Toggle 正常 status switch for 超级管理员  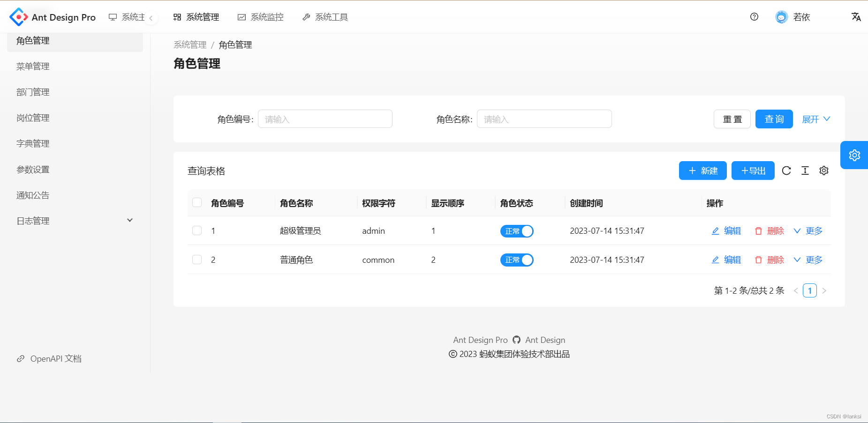pyautogui.click(x=516, y=230)
